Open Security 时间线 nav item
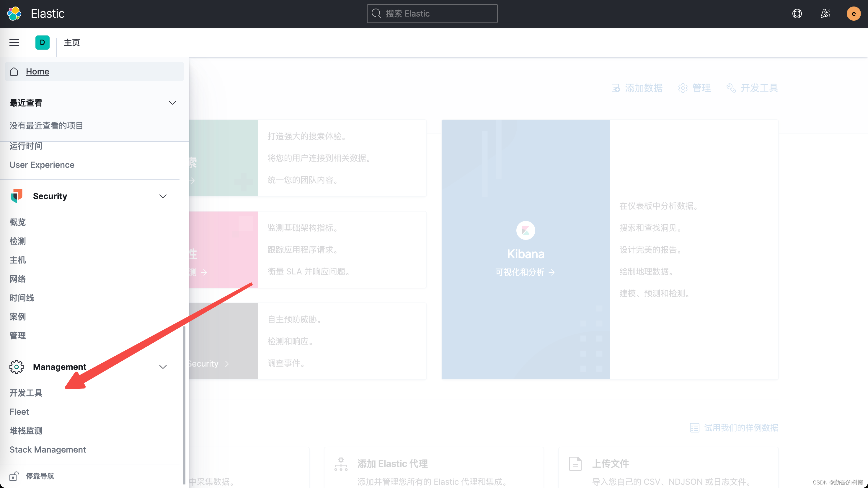This screenshot has height=488, width=868. pyautogui.click(x=22, y=298)
